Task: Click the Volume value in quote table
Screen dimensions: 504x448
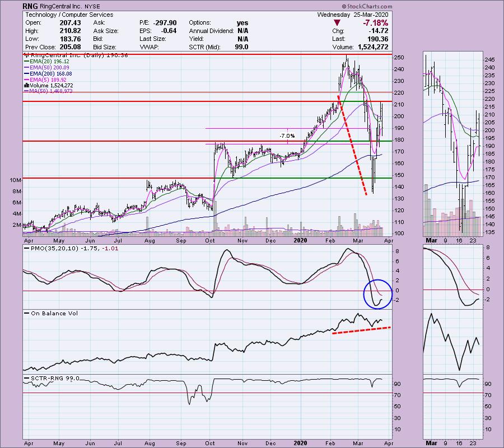Action: pyautogui.click(x=373, y=47)
